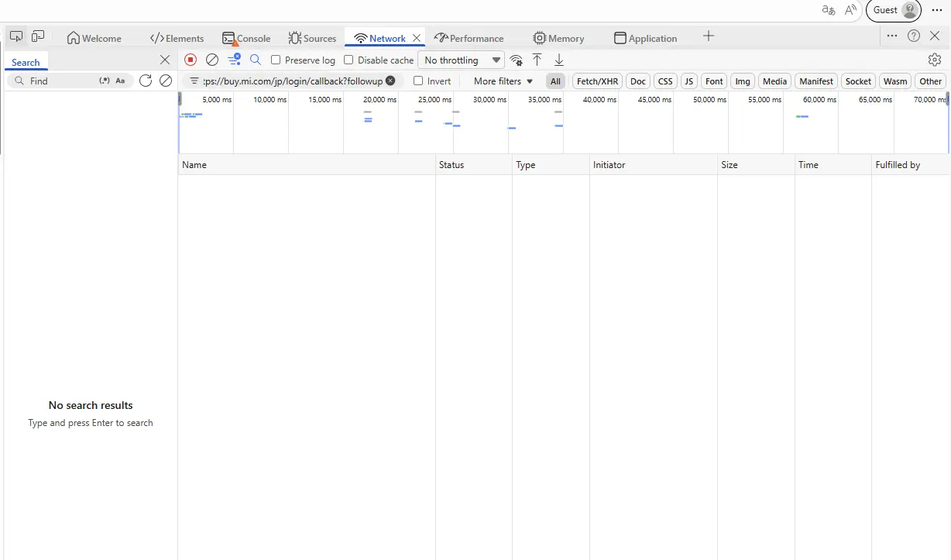Filter by JS requests
Screen dimensions: 951x560
(688, 81)
